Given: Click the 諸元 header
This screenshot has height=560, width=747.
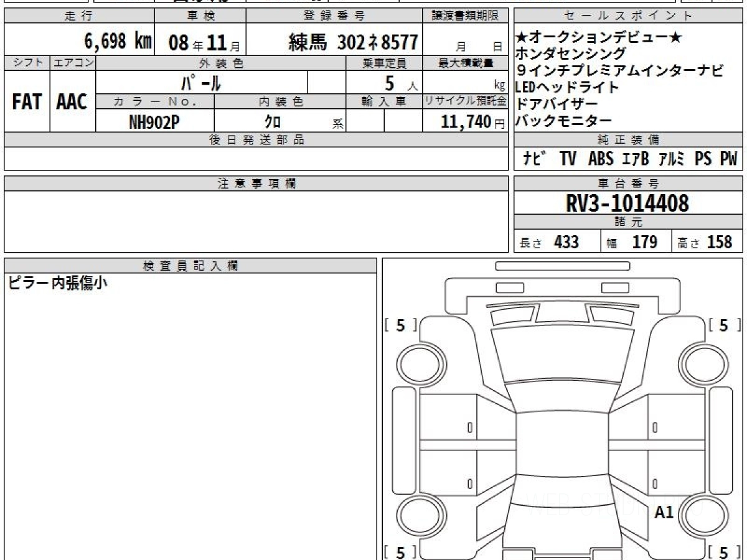Looking at the screenshot, I should [x=629, y=222].
